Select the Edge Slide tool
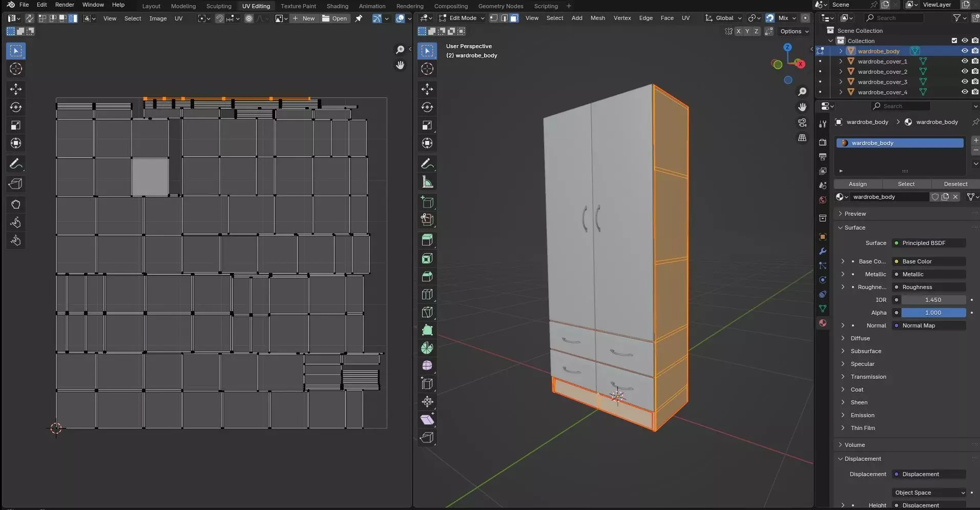This screenshot has width=980, height=510. [427, 383]
